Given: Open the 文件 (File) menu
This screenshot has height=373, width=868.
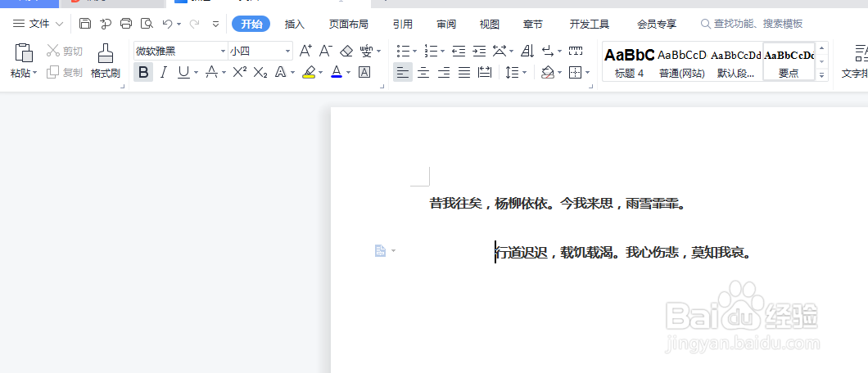Looking at the screenshot, I should (38, 24).
